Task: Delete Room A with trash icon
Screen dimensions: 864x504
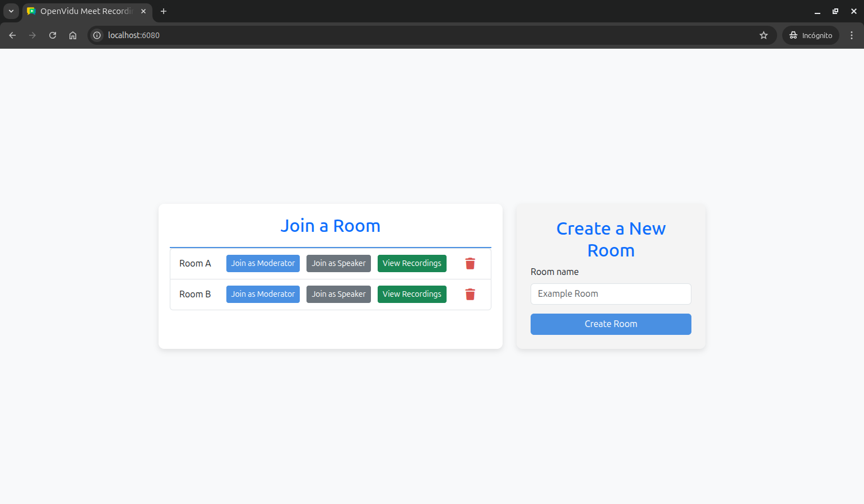Action: 470,264
